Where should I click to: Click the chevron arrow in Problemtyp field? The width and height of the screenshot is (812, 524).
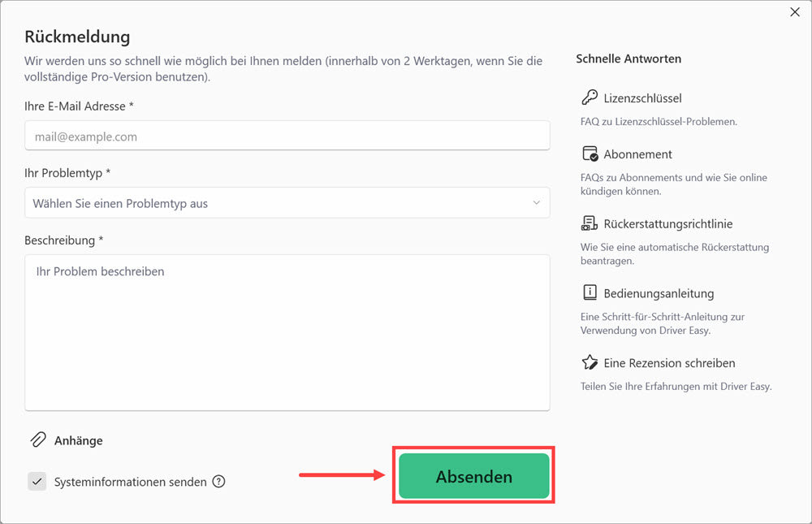537,202
